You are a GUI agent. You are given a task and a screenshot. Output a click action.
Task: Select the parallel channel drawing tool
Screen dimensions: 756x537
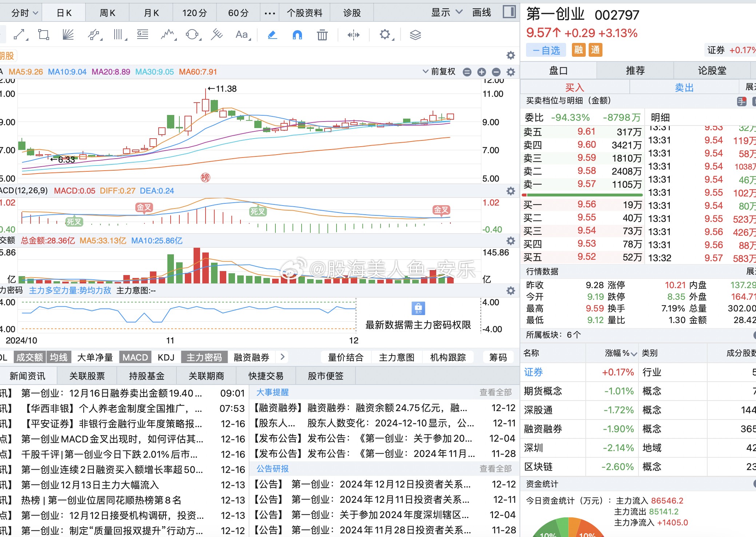click(x=94, y=35)
